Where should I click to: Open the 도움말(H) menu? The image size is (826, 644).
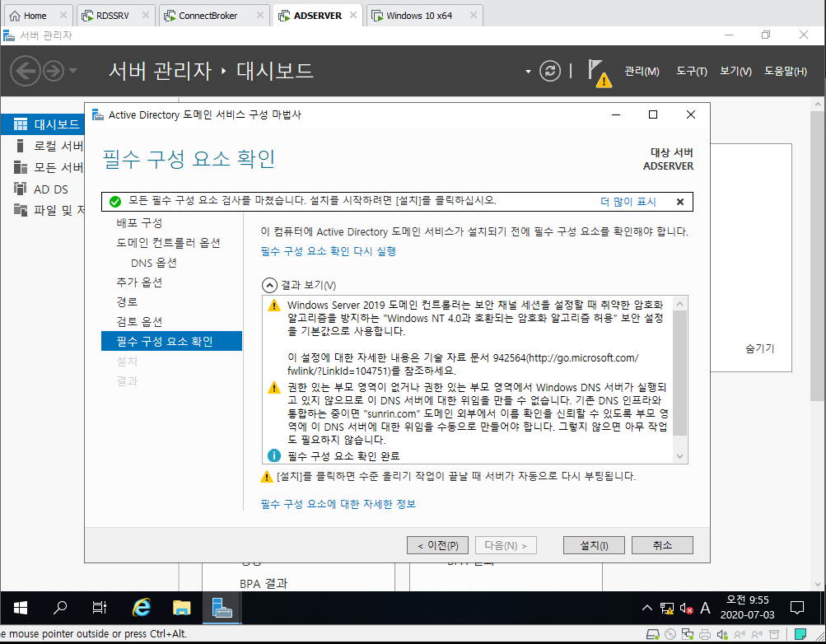(786, 71)
